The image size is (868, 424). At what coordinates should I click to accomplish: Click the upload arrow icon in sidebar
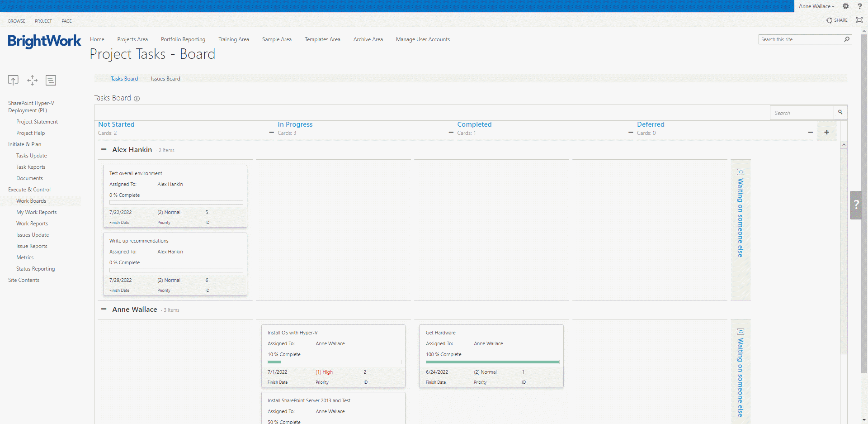13,80
